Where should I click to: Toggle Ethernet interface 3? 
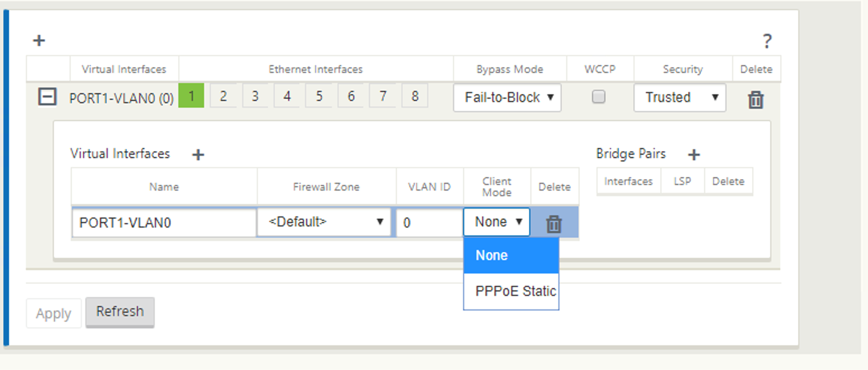(x=255, y=96)
